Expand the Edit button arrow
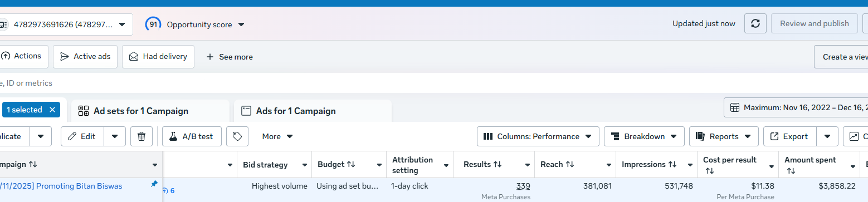Viewport: 868px width, 202px height. coord(115,136)
